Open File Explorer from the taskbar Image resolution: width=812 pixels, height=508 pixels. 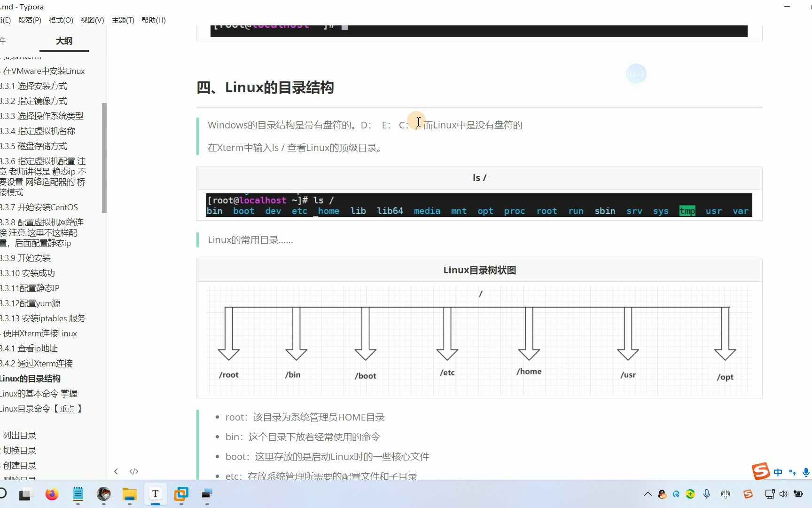tap(130, 494)
